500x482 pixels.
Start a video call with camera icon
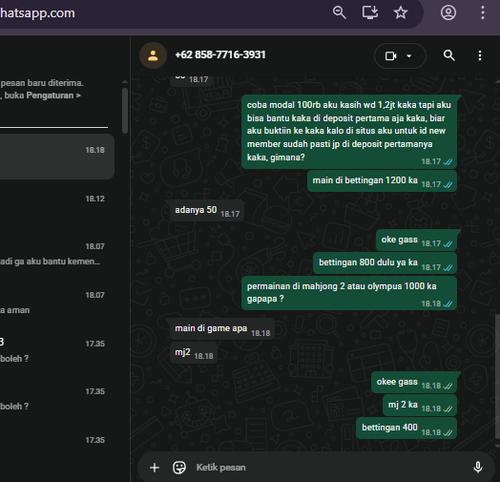pos(390,56)
